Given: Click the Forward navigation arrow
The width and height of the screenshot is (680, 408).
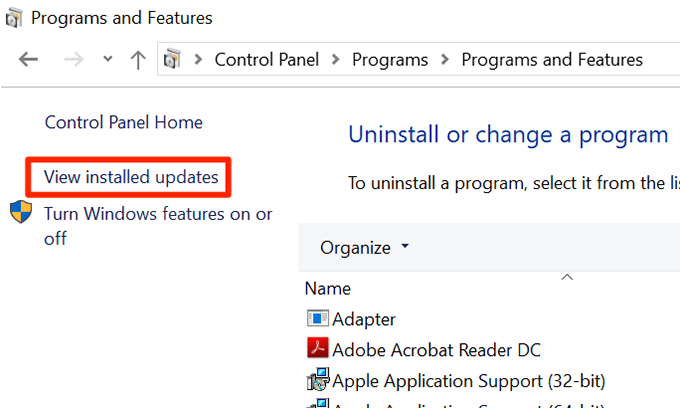Looking at the screenshot, I should [x=70, y=59].
